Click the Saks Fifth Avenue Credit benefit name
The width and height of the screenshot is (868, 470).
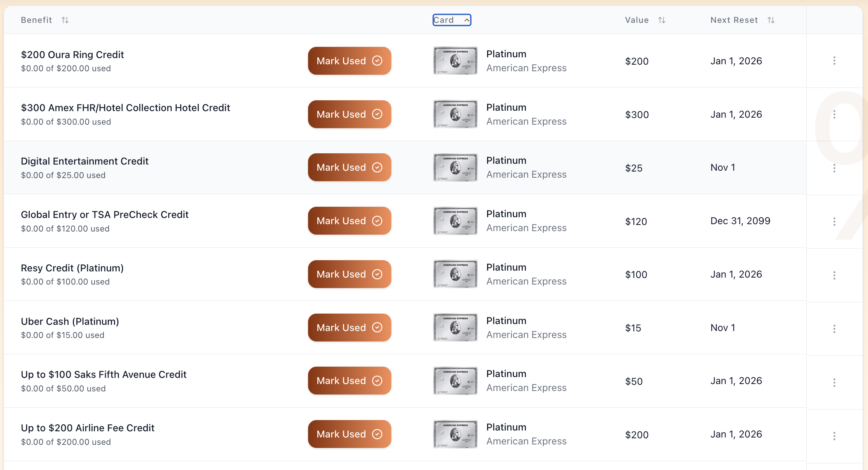coord(103,374)
